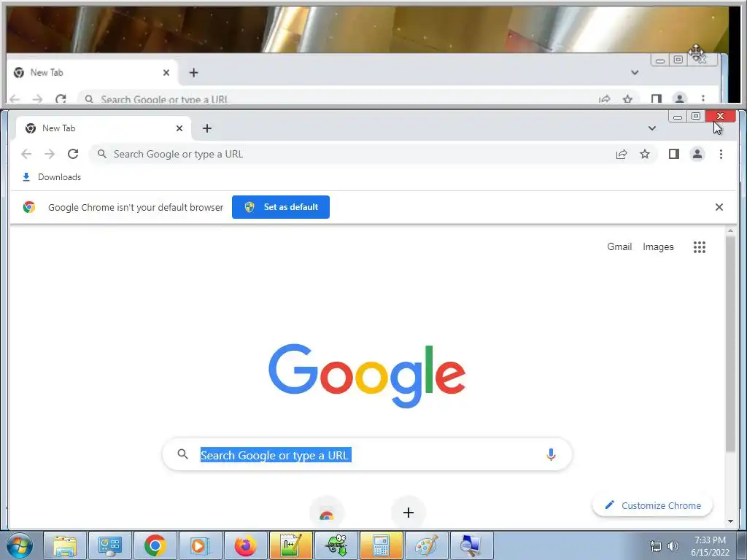Click page scrollbar down arrow

pyautogui.click(x=730, y=521)
